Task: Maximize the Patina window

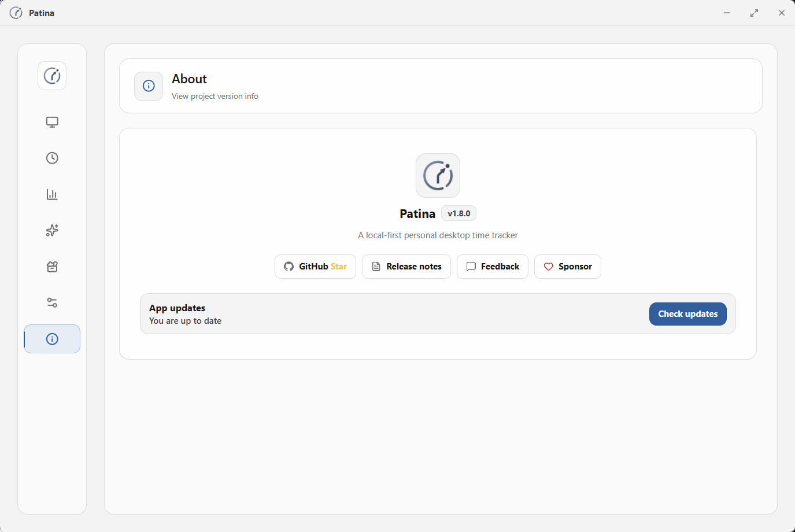Action: [754, 13]
